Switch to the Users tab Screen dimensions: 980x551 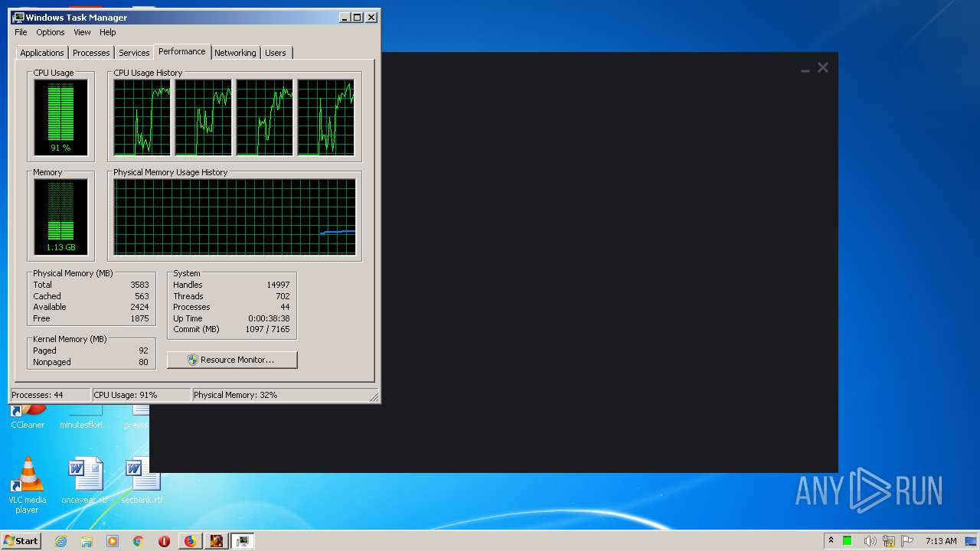tap(276, 53)
